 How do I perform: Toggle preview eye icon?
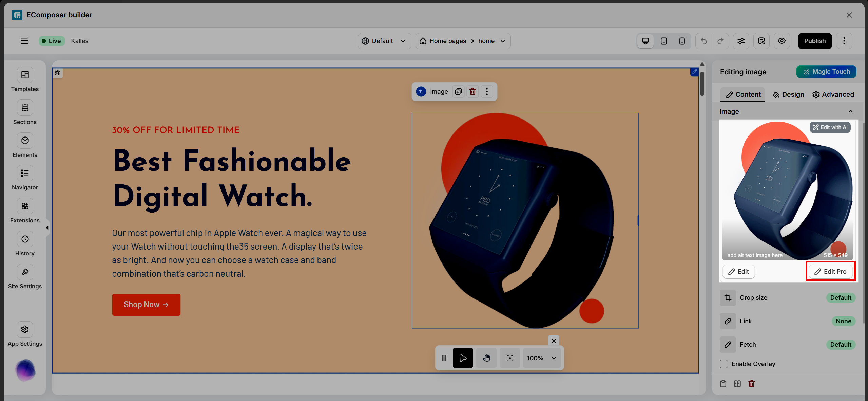point(782,41)
